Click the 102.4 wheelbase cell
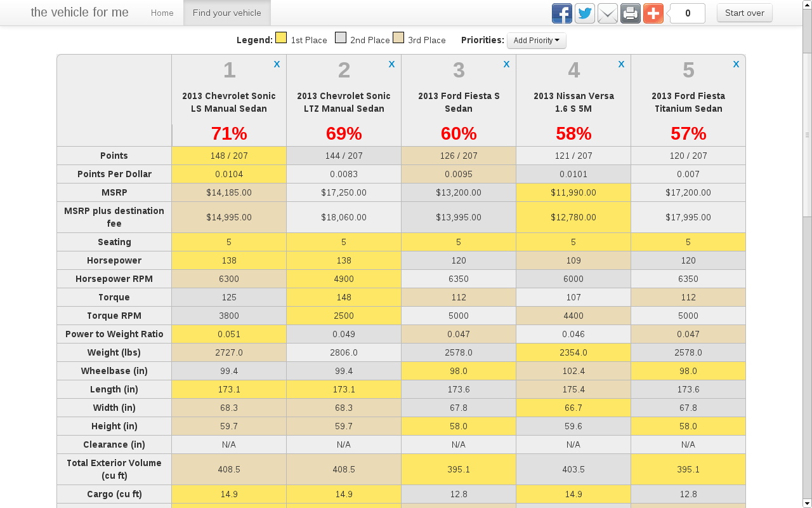Viewport: 812px width, 508px height. (573, 371)
